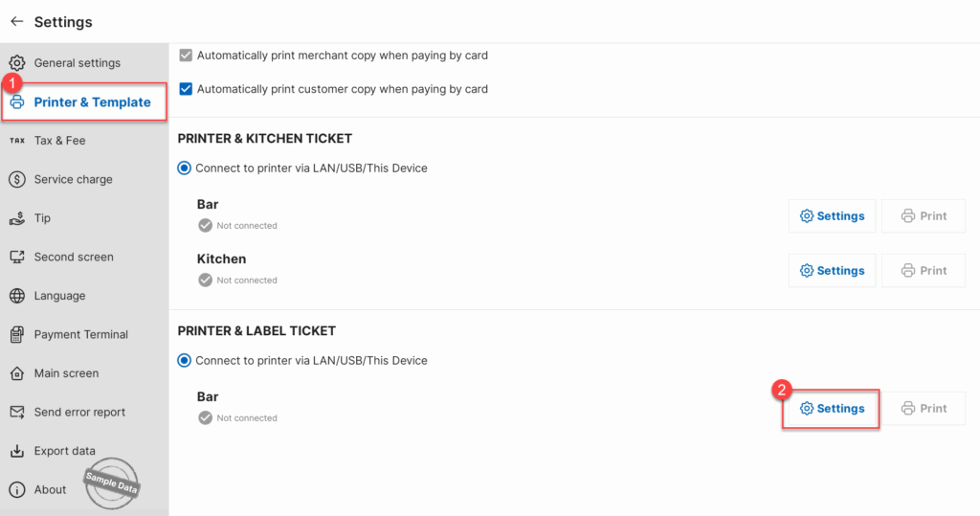980x516 pixels.
Task: Go to Tax & Fee settings
Action: pos(59,141)
